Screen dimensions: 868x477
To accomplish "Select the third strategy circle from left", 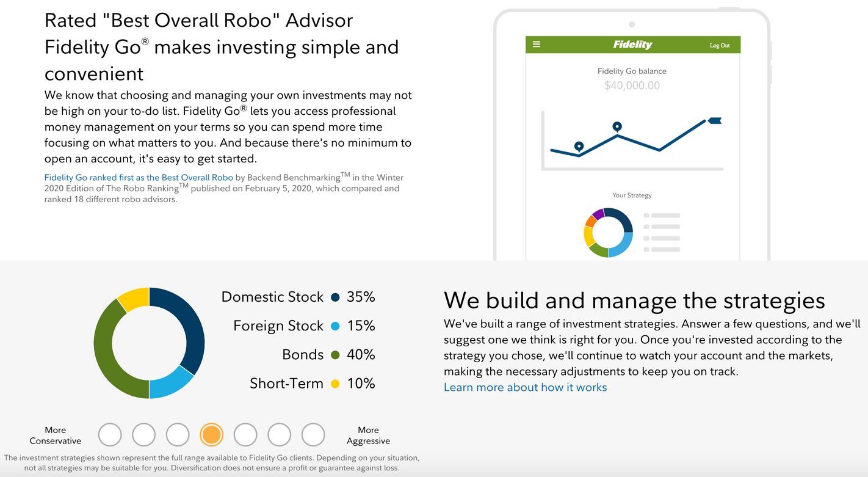I will (178, 435).
